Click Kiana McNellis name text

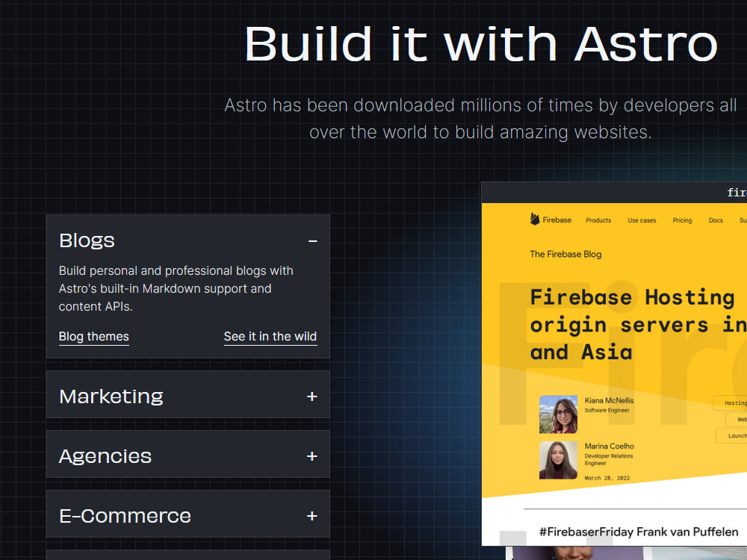tap(610, 400)
